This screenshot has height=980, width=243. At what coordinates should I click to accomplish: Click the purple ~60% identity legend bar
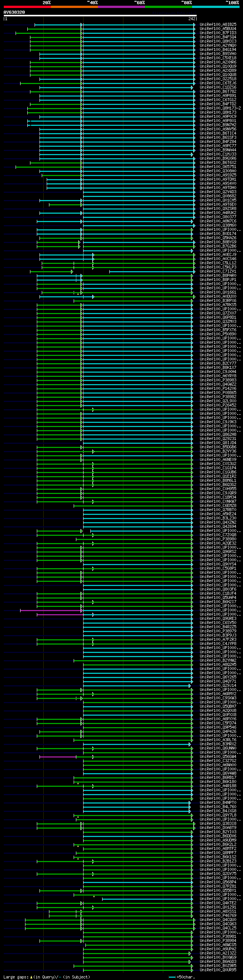[x=121, y=7]
